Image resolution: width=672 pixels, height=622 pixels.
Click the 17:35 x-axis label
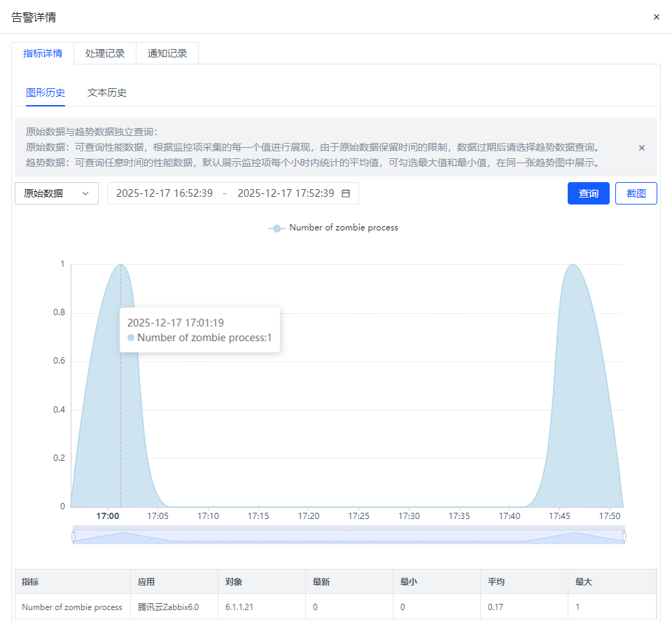point(459,516)
